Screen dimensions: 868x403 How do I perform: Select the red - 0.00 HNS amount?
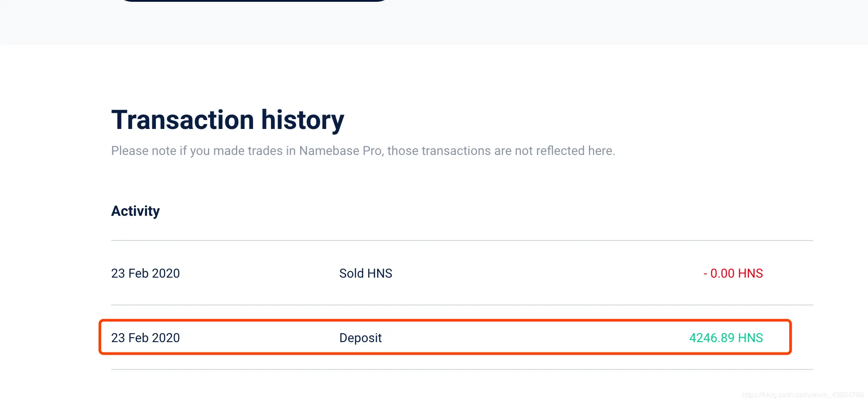tap(733, 273)
